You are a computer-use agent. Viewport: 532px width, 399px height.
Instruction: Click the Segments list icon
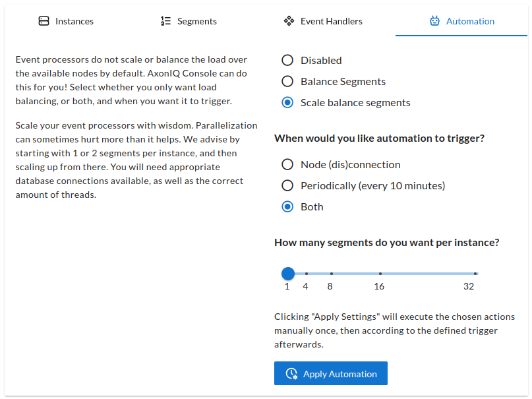(x=166, y=20)
